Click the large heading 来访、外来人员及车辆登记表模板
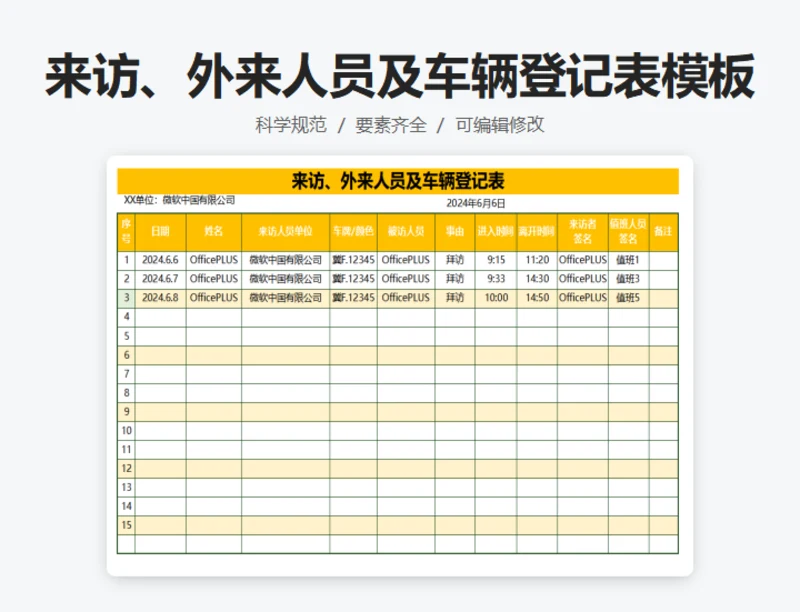Image resolution: width=800 pixels, height=612 pixels. (x=399, y=76)
